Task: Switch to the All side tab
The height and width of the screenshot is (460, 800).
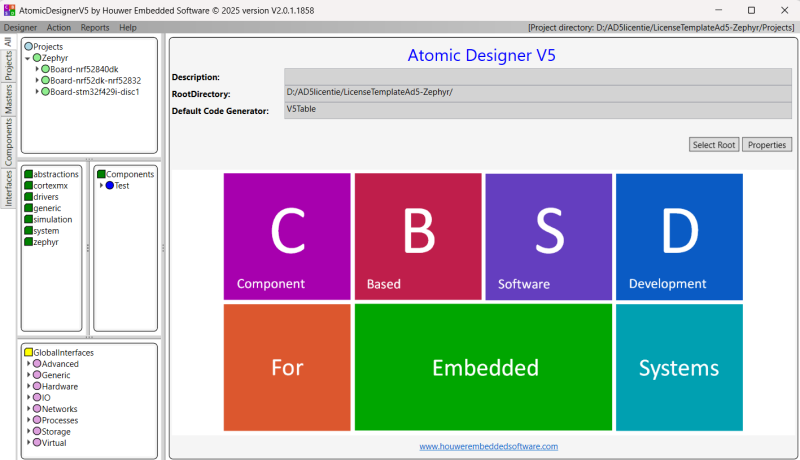Action: (x=8, y=42)
